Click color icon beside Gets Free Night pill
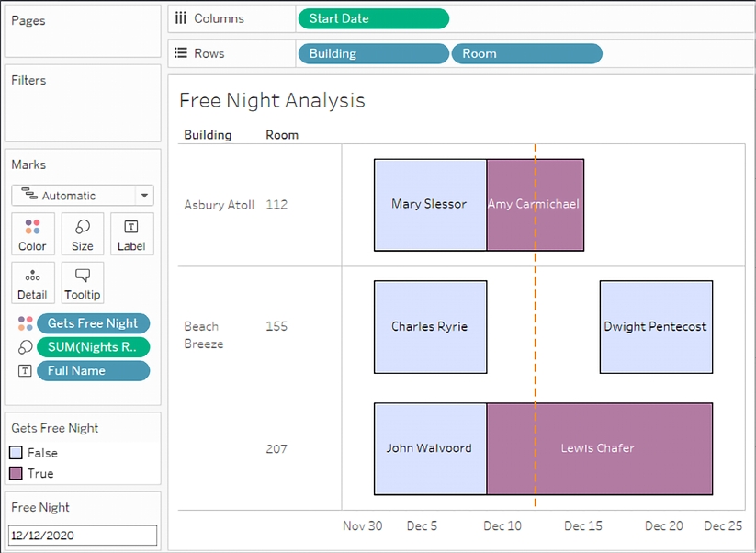 click(x=25, y=323)
